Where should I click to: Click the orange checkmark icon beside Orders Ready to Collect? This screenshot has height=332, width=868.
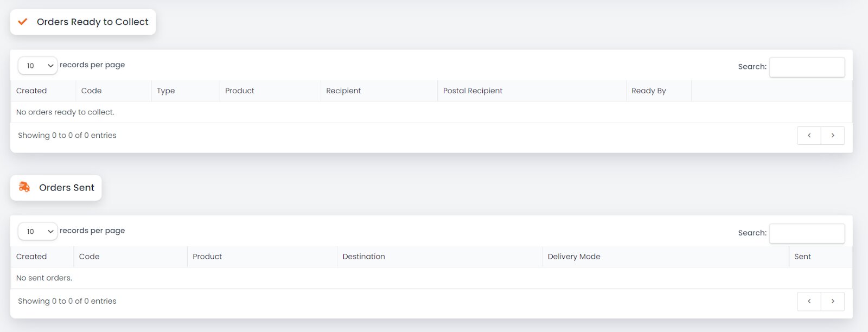tap(23, 22)
